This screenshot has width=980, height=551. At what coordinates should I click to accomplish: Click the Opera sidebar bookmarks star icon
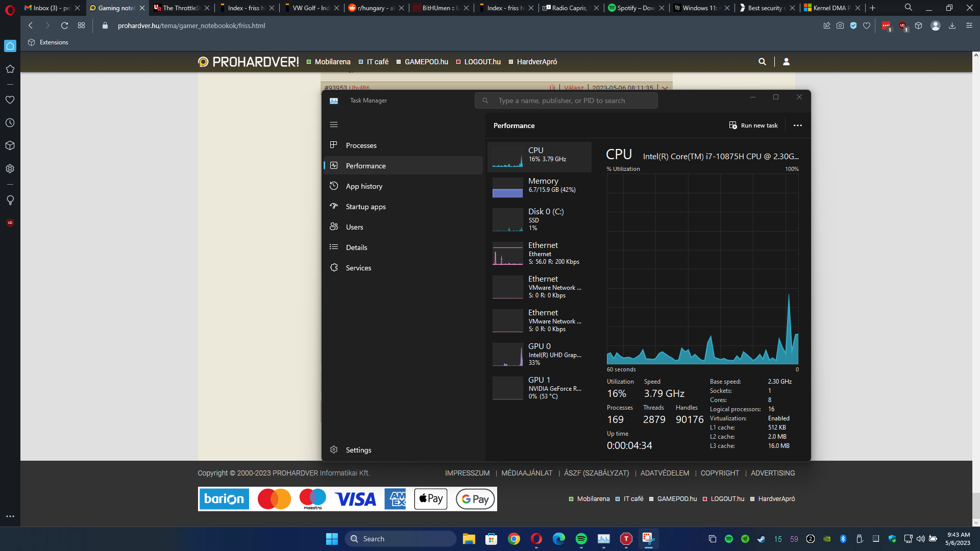[x=10, y=69]
